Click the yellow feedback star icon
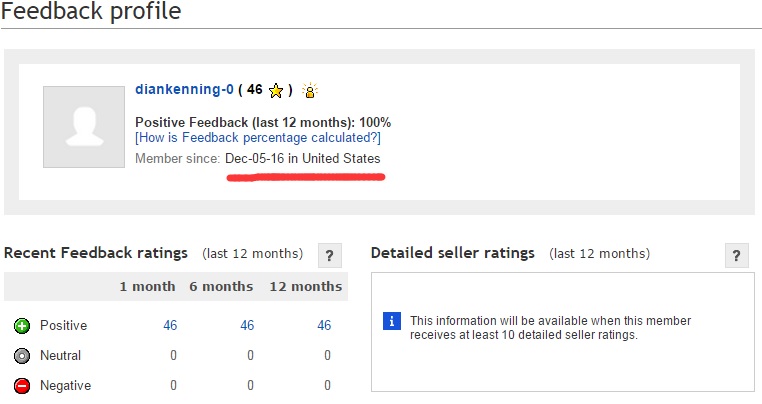 276,91
